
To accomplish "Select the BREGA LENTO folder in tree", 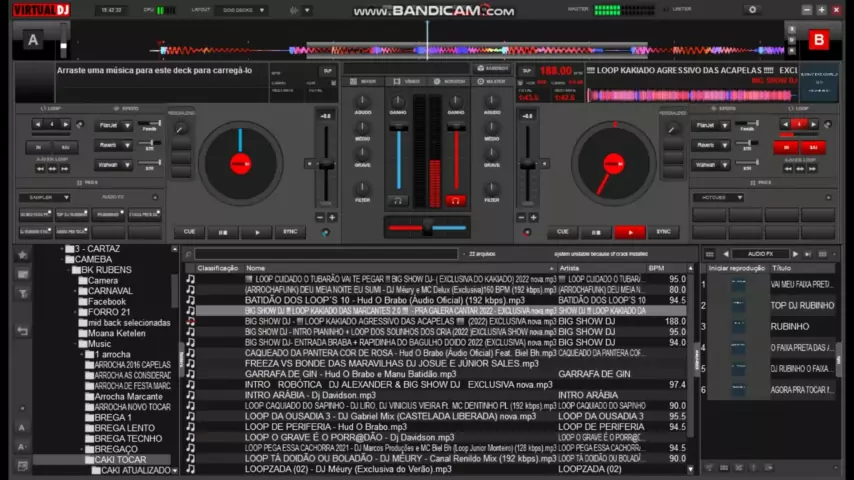I will pos(124,428).
